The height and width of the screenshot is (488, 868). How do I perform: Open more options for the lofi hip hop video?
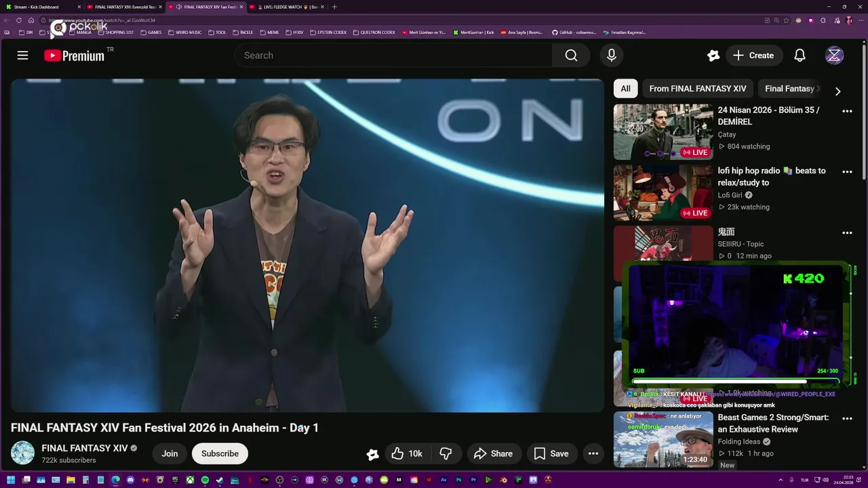pyautogui.click(x=847, y=172)
